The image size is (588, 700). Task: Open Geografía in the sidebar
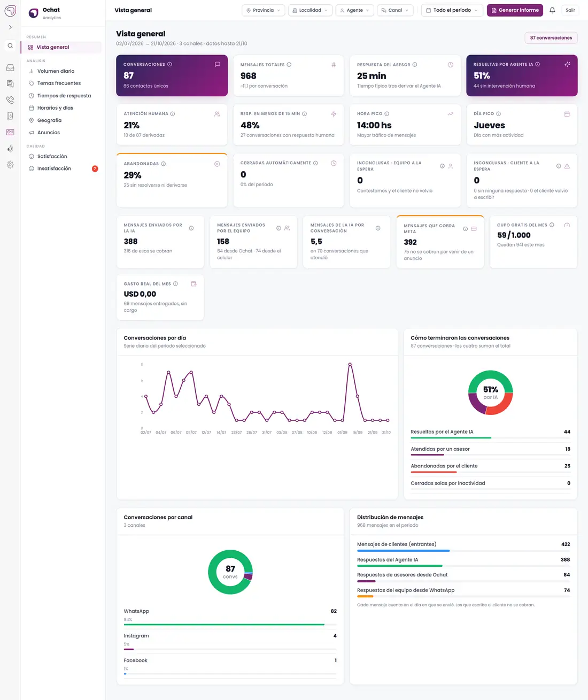click(x=61, y=120)
